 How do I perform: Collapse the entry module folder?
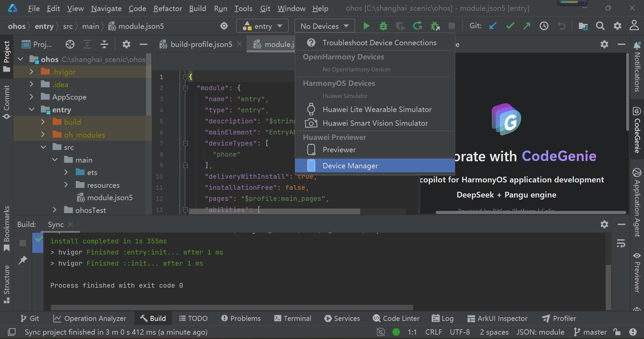point(32,110)
